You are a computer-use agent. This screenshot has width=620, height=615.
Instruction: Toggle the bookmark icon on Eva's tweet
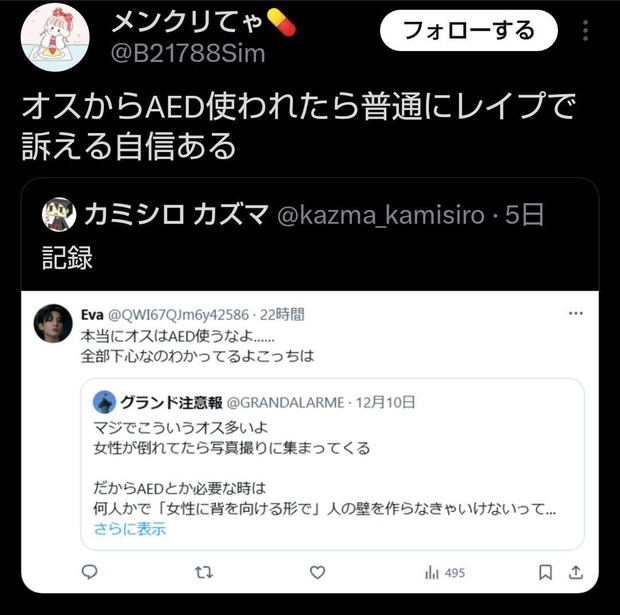click(546, 572)
